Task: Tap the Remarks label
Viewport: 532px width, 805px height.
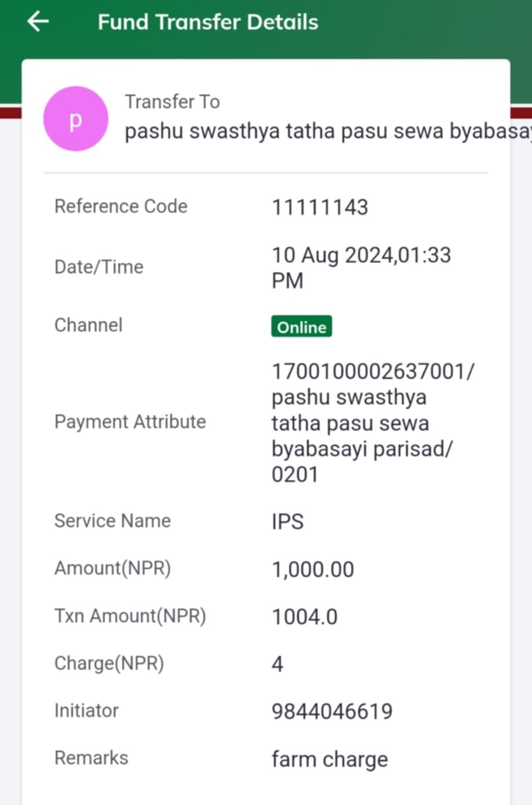Action: point(91,758)
